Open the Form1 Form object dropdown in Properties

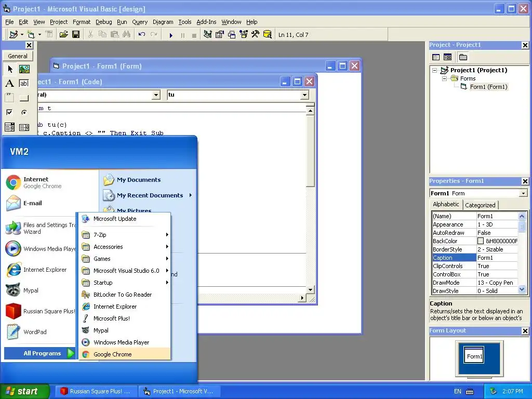click(524, 193)
